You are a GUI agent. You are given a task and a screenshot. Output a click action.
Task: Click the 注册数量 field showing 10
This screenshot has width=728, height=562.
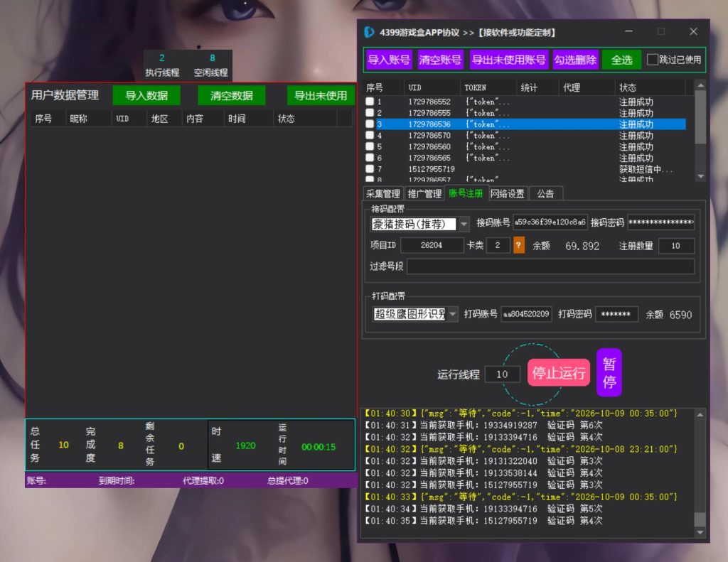point(676,246)
